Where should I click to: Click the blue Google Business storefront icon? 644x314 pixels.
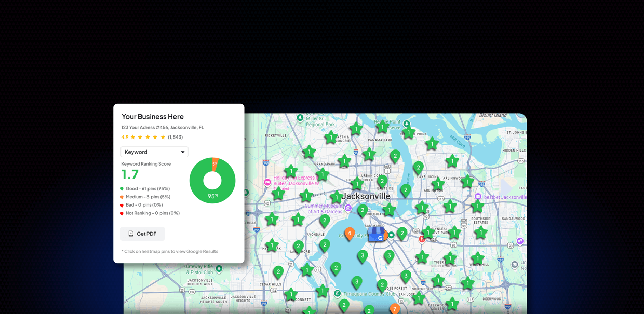(x=376, y=235)
